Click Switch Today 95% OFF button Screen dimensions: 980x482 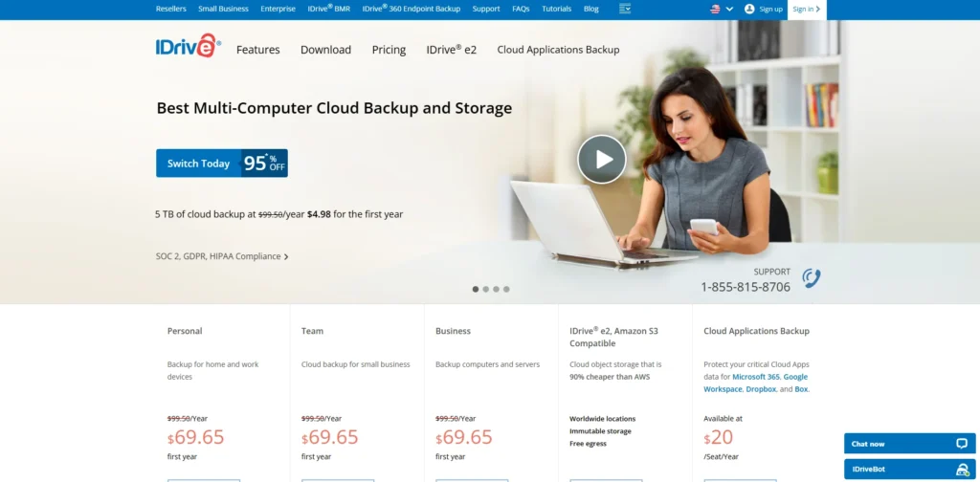point(222,163)
